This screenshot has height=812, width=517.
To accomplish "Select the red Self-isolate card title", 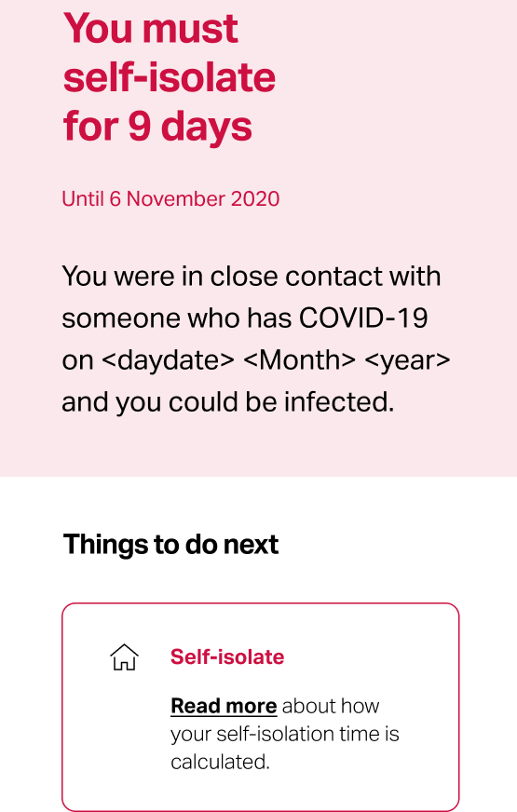I will [227, 656].
